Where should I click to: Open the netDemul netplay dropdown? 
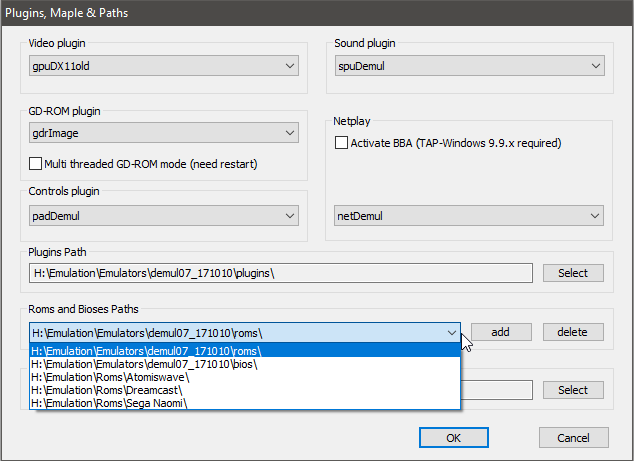(469, 216)
